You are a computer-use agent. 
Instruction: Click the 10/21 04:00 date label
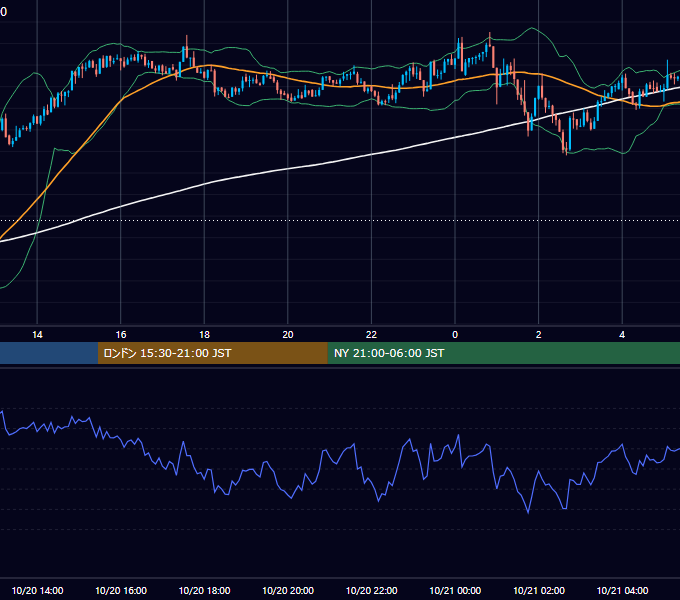point(622,590)
